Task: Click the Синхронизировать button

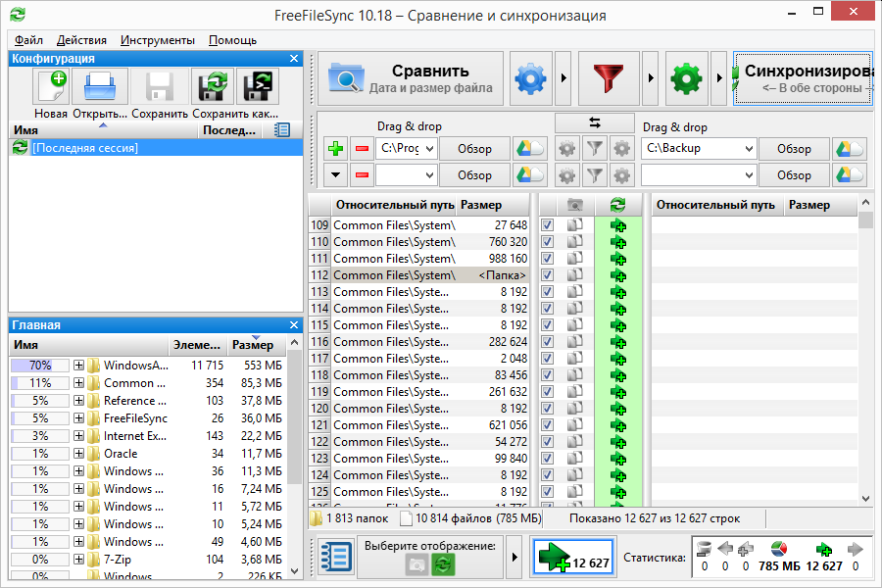Action: 804,78
